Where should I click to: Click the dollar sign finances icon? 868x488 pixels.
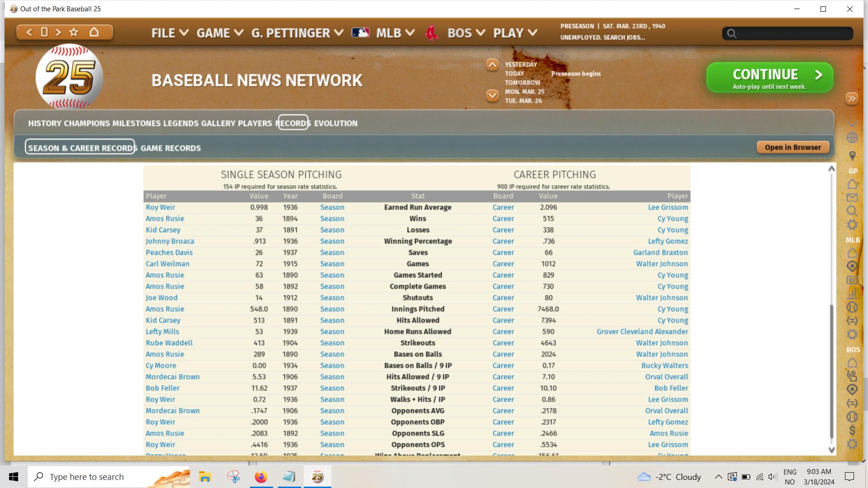pos(852,430)
